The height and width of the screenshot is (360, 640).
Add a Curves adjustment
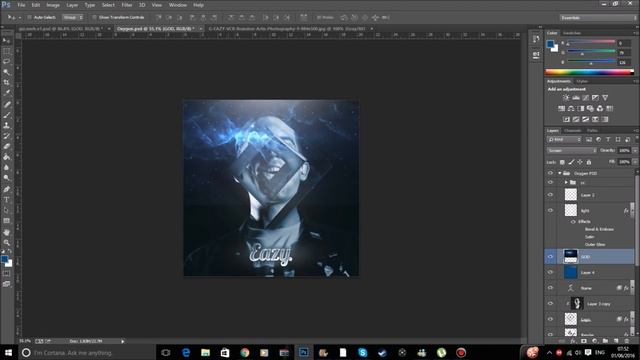[x=585, y=98]
